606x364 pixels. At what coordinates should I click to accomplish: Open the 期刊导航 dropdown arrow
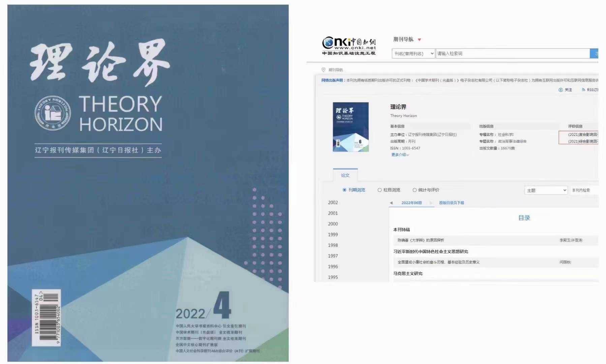420,40
